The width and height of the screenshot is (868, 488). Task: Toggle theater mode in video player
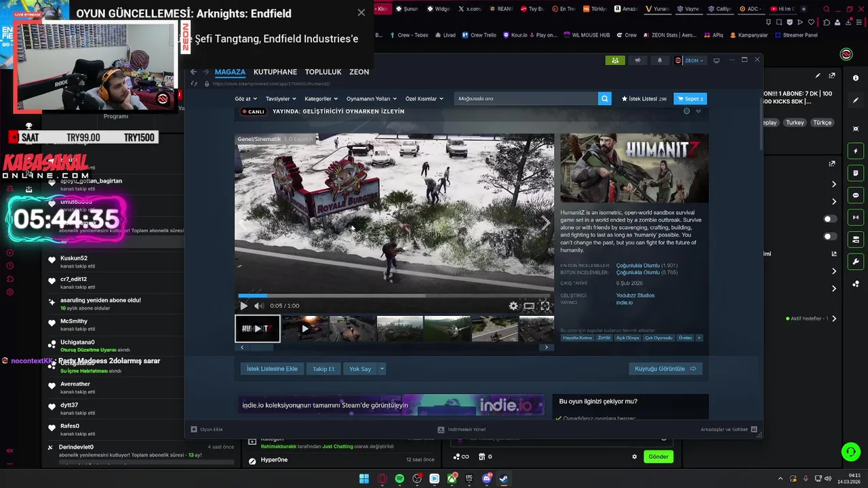[529, 306]
